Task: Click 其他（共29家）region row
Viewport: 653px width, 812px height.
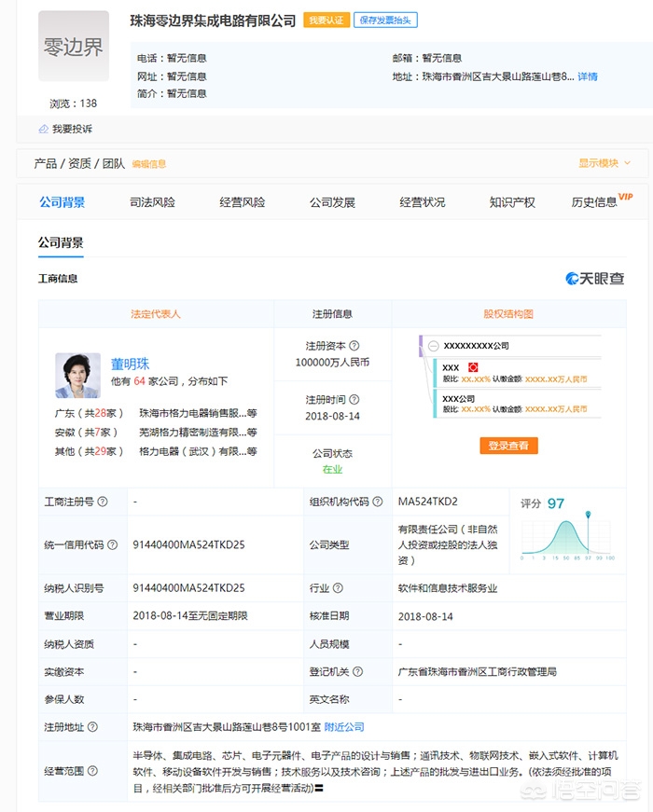Action: click(x=90, y=451)
